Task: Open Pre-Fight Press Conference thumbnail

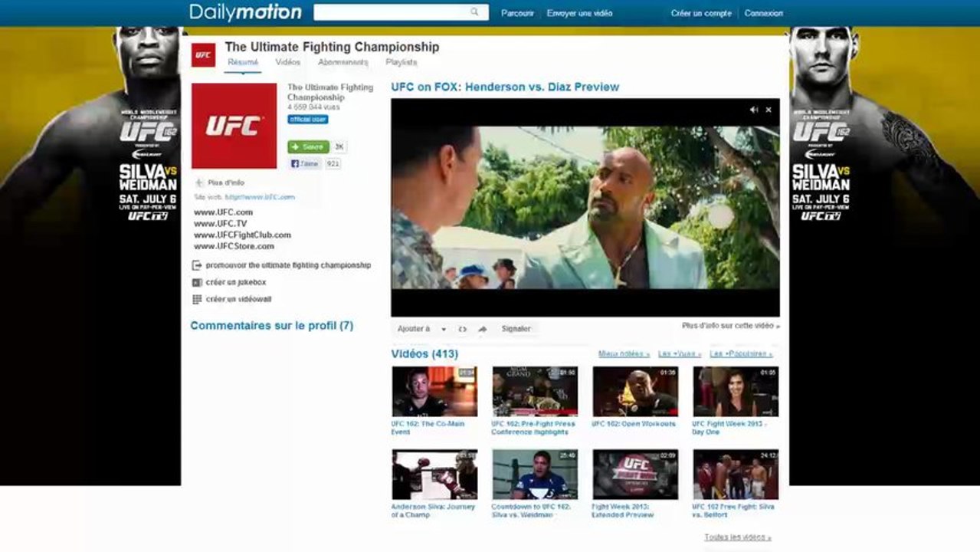Action: [x=535, y=391]
